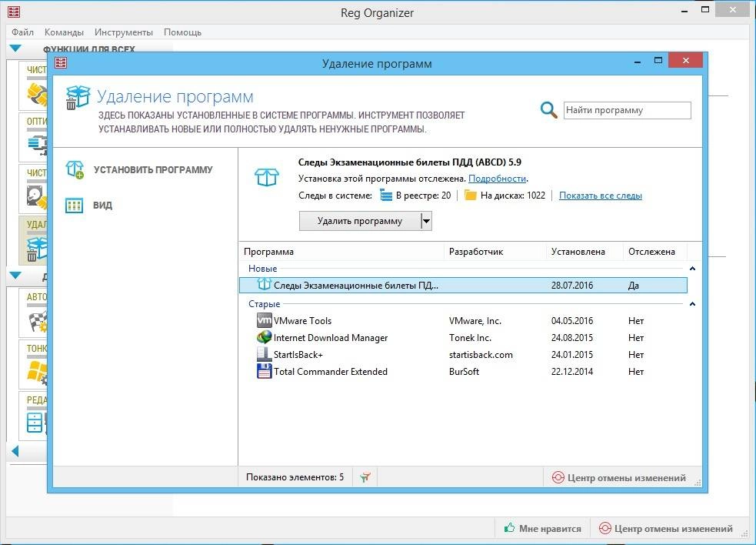Image resolution: width=756 pixels, height=545 pixels.
Task: Open the registry optimization icon in sidebar
Action: [x=38, y=145]
